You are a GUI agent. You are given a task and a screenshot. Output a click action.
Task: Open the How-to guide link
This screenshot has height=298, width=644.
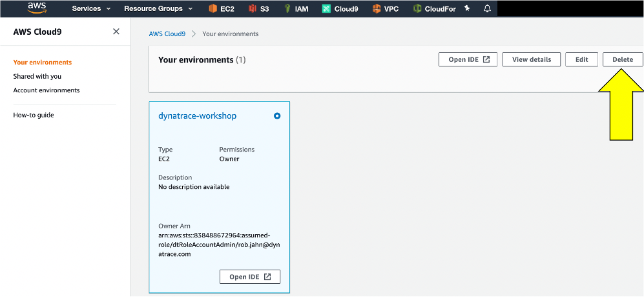(34, 115)
